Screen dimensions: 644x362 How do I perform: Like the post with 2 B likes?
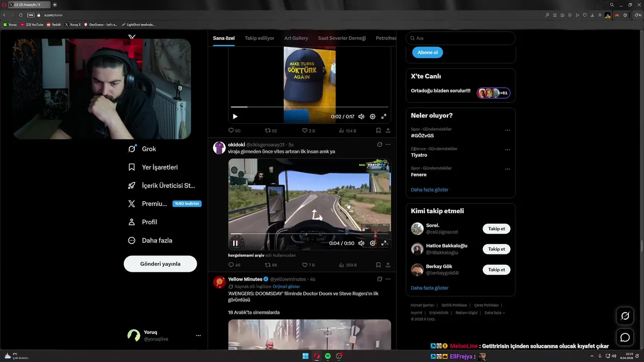308,130
